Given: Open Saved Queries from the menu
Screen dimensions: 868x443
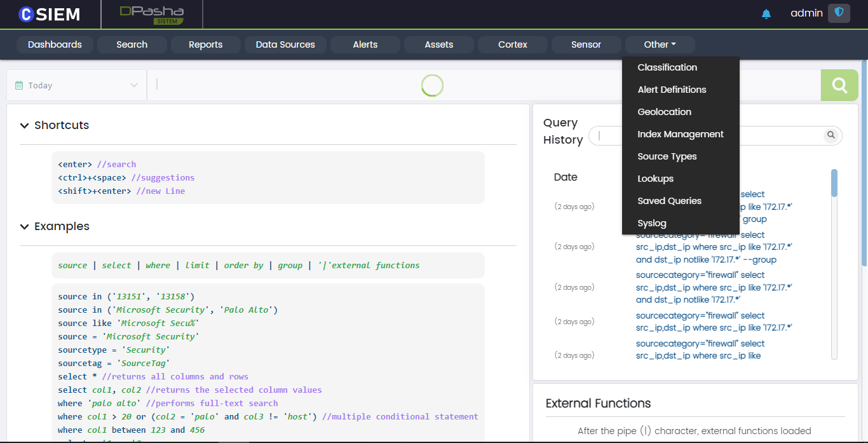Looking at the screenshot, I should coord(669,201).
